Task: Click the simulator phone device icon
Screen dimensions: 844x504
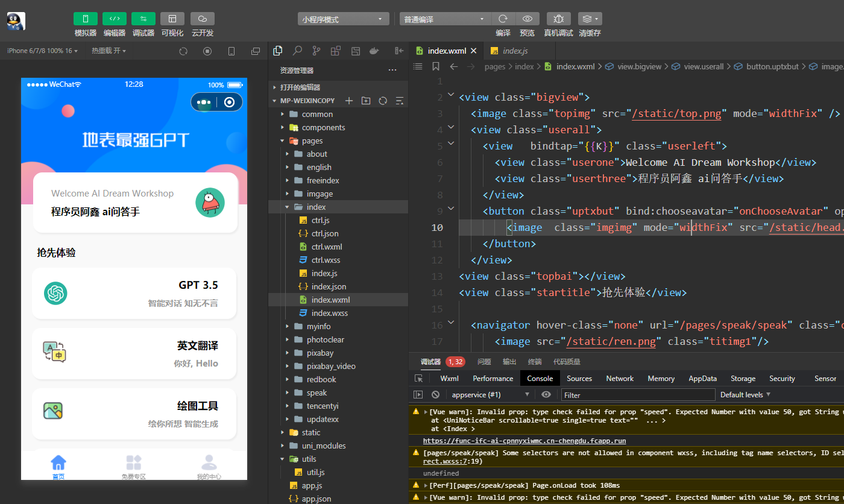Action: [x=231, y=51]
